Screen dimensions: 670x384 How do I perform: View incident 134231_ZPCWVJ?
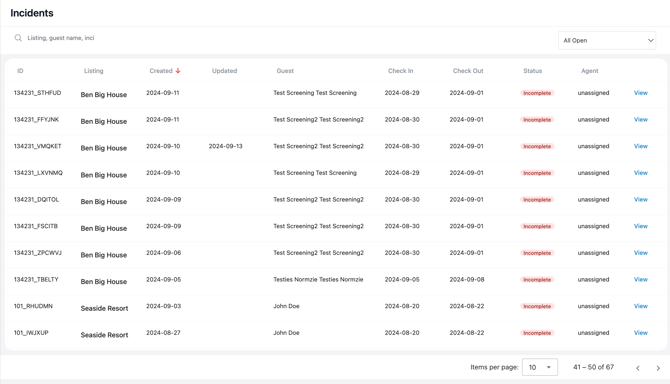tap(641, 253)
